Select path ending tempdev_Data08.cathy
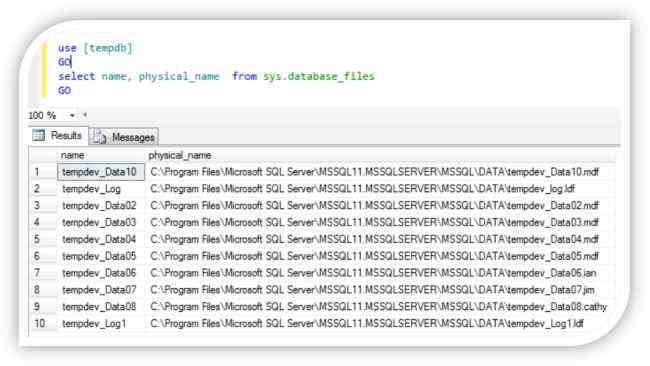 click(380, 307)
